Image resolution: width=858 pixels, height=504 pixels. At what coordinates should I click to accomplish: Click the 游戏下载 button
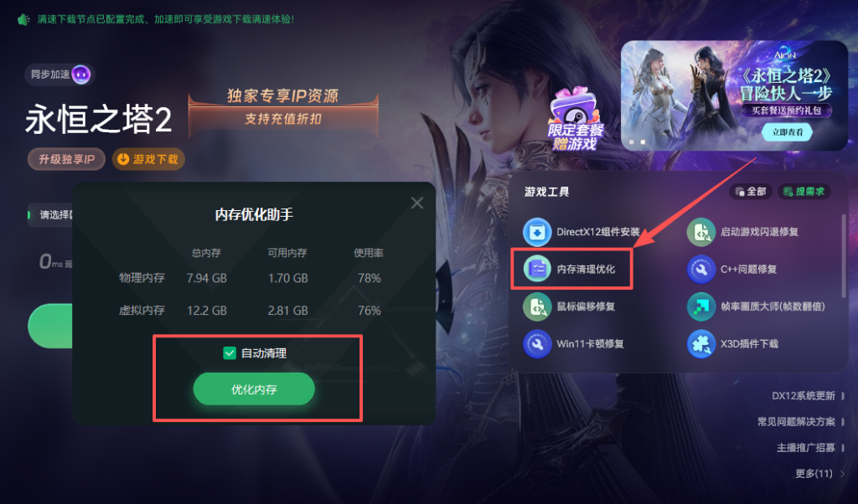coord(148,159)
